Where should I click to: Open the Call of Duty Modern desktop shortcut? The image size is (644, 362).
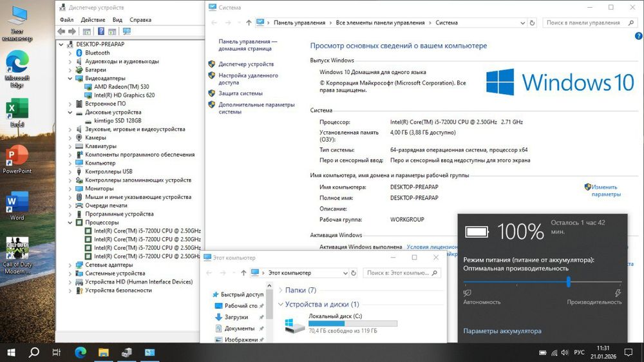[17, 256]
